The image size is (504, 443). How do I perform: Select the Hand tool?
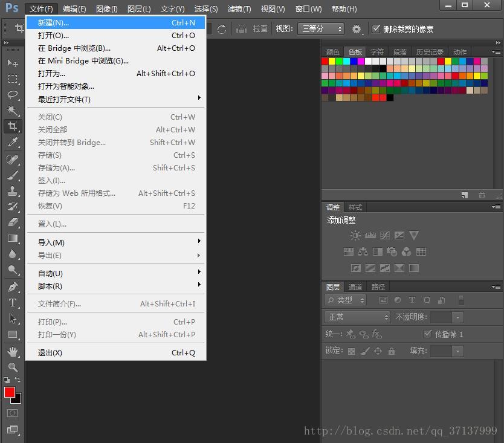pos(13,352)
